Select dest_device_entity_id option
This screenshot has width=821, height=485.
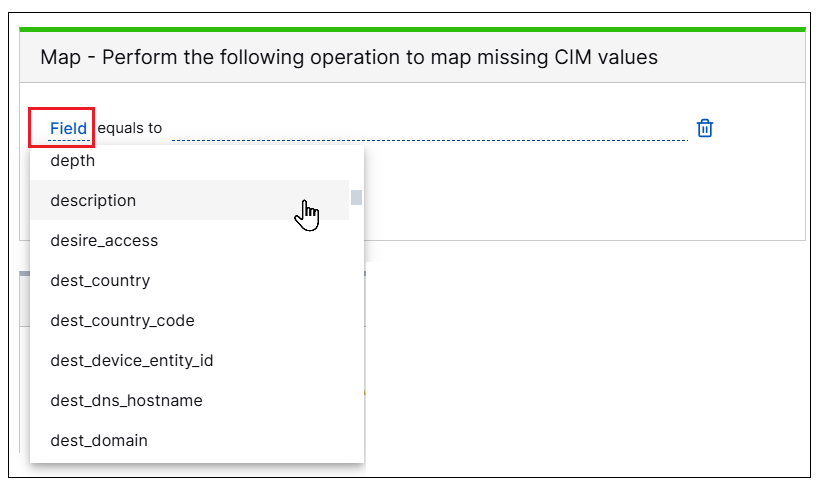[x=190, y=360]
